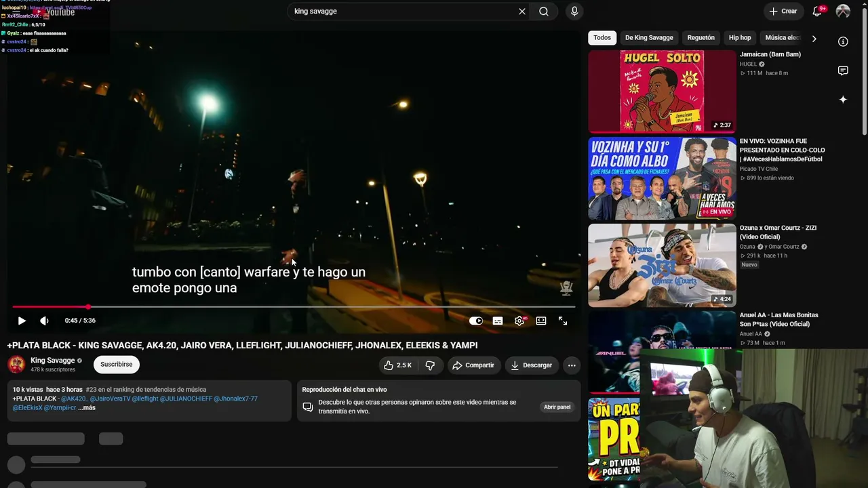868x488 pixels.
Task: Open the Vozinha live stream thumbnail
Action: pos(662,178)
